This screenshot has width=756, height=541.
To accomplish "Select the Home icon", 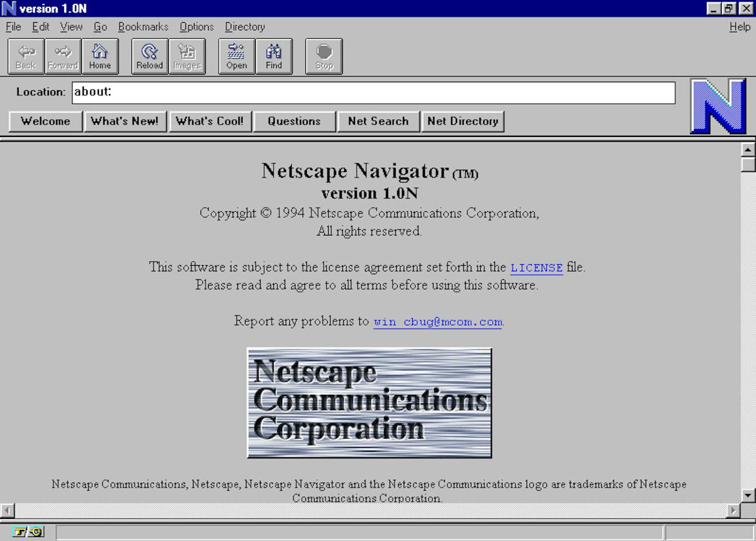I will (x=100, y=55).
